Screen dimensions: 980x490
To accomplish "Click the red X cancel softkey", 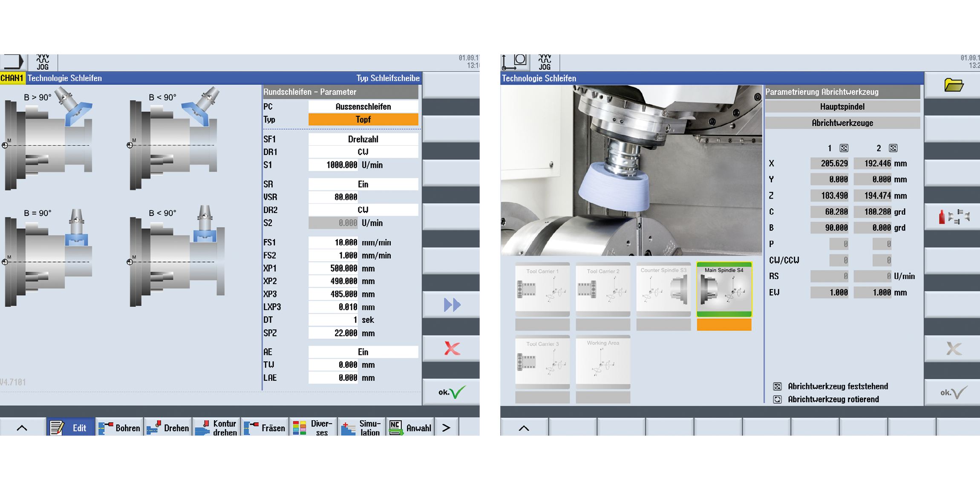I will pyautogui.click(x=452, y=349).
